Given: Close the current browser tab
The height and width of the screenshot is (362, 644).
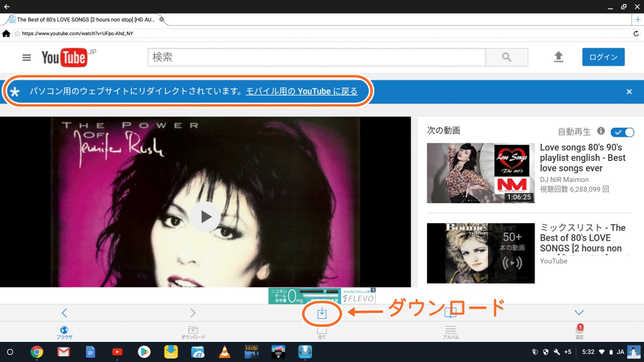Looking at the screenshot, I should pyautogui.click(x=162, y=20).
